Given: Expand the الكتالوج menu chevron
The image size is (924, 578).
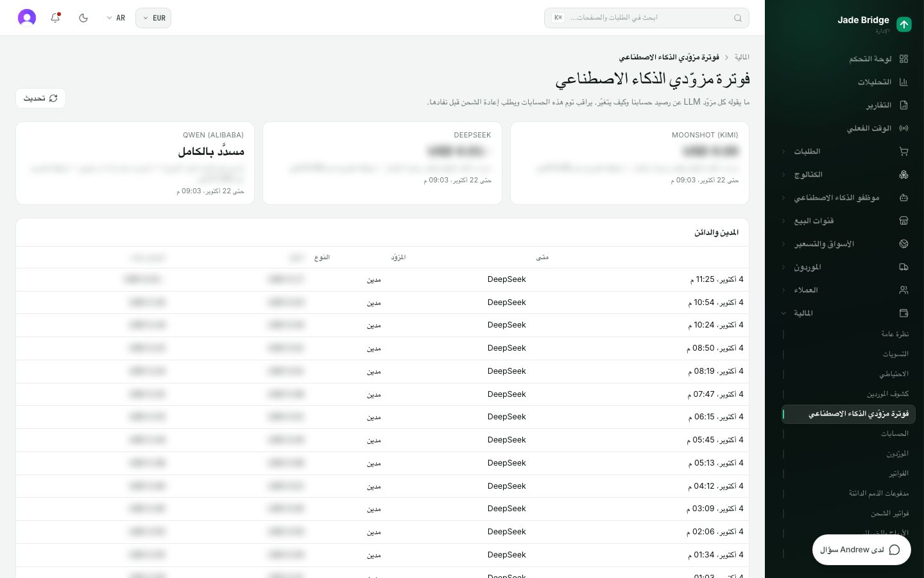Looking at the screenshot, I should [783, 175].
